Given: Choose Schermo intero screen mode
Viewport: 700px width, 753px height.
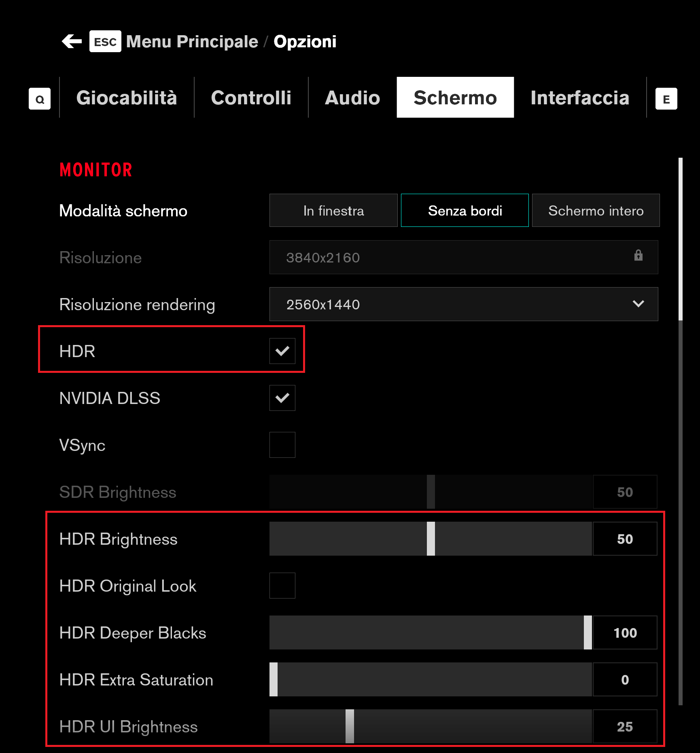Looking at the screenshot, I should click(596, 210).
